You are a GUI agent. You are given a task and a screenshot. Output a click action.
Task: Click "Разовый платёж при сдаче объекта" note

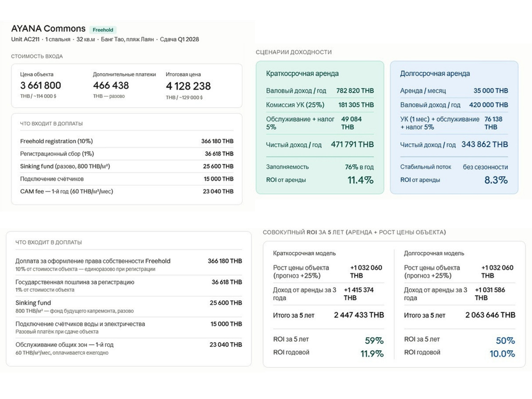point(57,332)
